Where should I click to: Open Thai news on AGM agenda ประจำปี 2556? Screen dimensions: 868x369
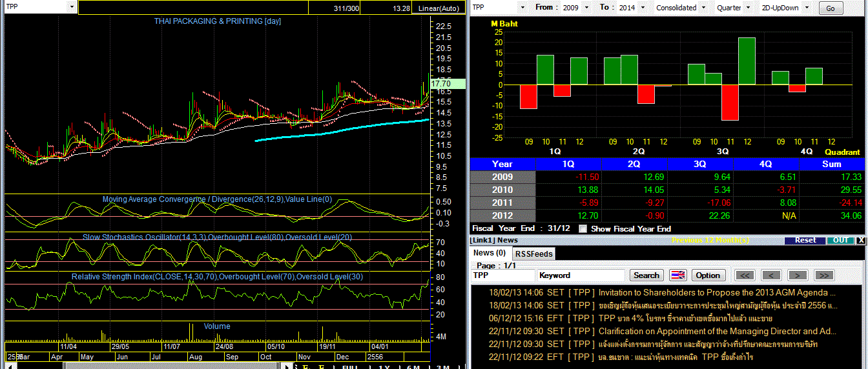[x=718, y=305]
